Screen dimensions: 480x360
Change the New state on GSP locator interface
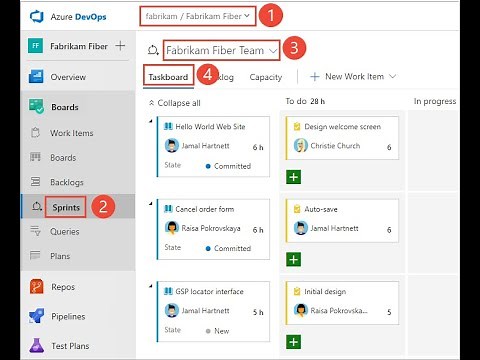coord(218,331)
